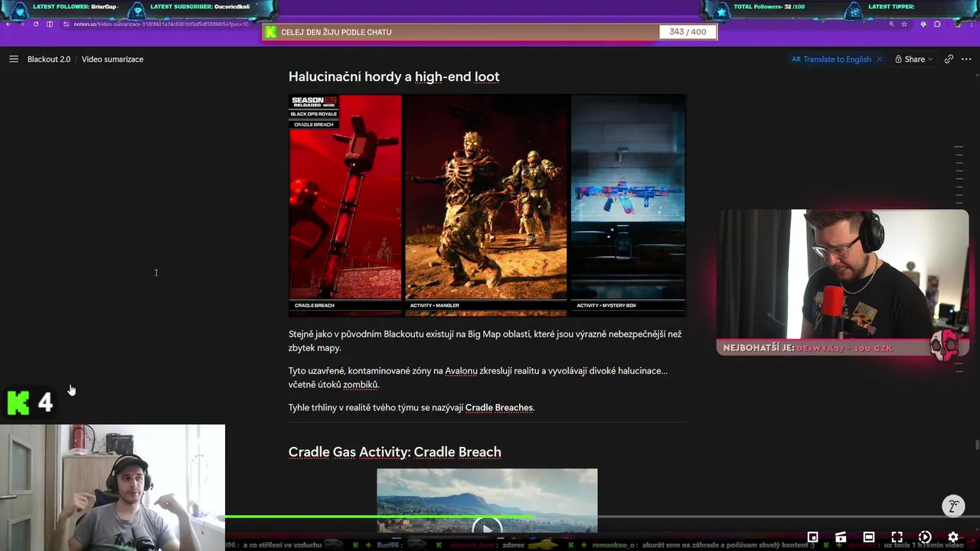
Task: Open the player settings gear
Action: [x=953, y=537]
